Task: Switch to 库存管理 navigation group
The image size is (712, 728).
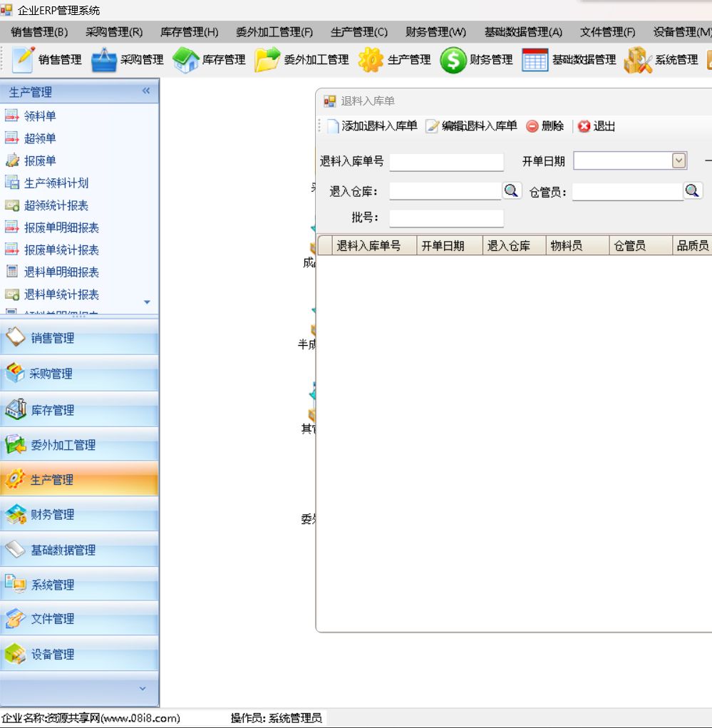Action: pos(79,409)
